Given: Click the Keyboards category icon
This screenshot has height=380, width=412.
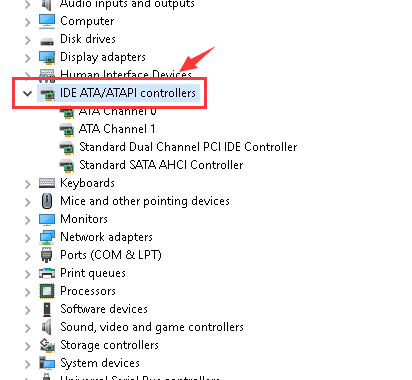Looking at the screenshot, I should 47,183.
